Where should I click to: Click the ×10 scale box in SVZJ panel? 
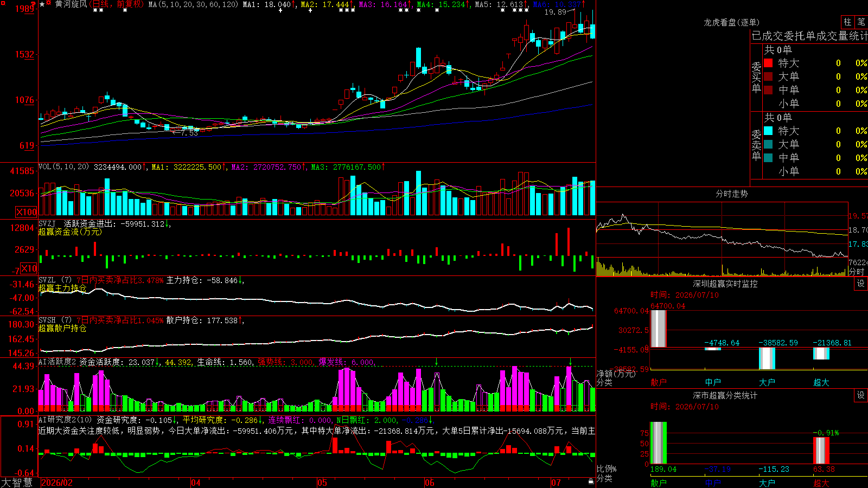pyautogui.click(x=29, y=268)
